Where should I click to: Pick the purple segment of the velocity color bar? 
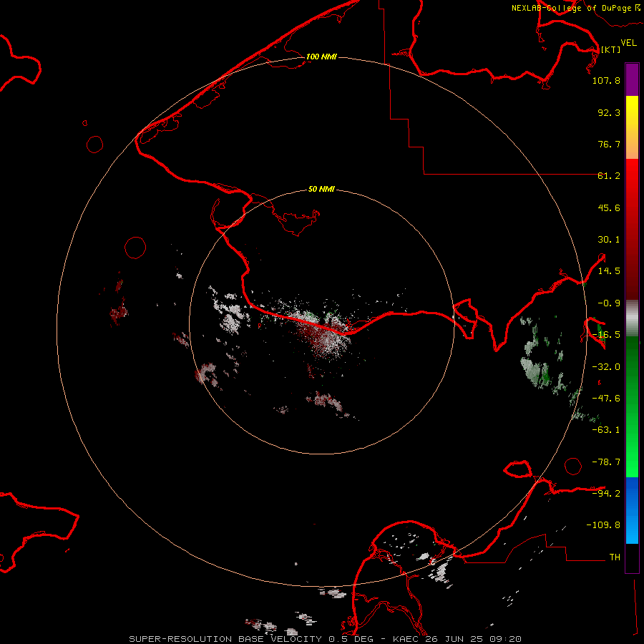632,79
